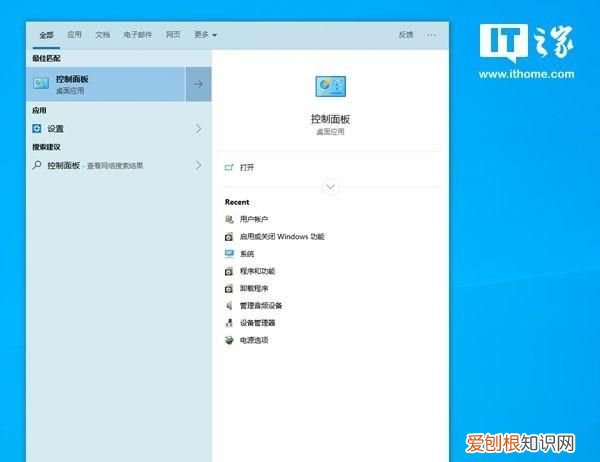Click the 设置 gear icon
Image resolution: width=600 pixels, height=462 pixels.
[37, 129]
